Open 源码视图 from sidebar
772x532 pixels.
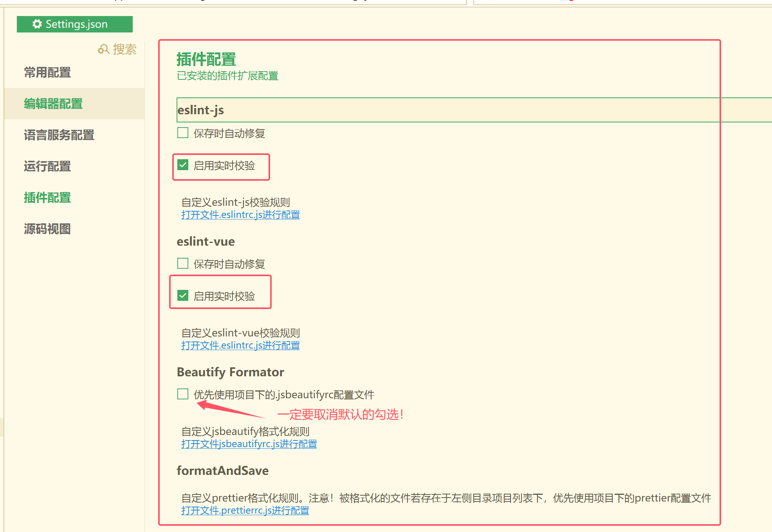[47, 229]
